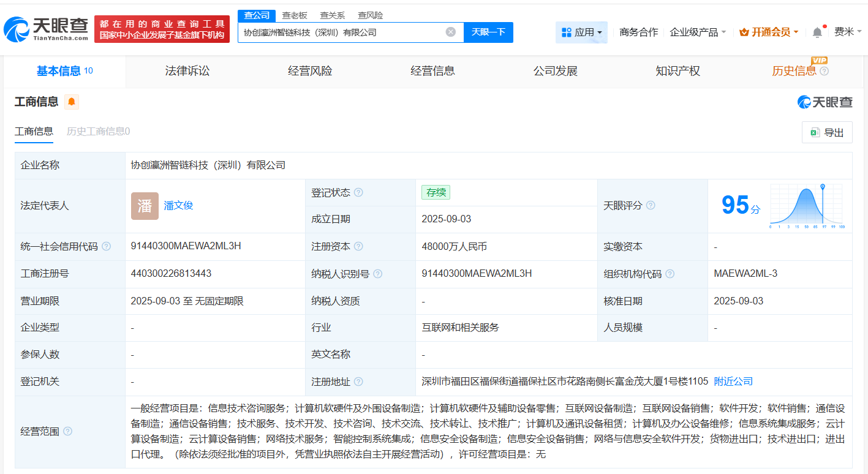868x474 pixels.
Task: Click help icon next to 登记状态
Action: pos(358,192)
